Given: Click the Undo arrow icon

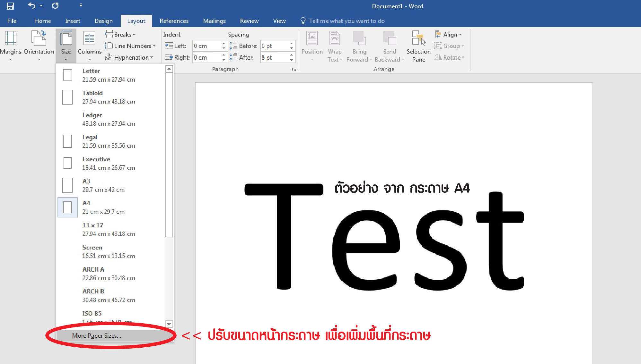Looking at the screenshot, I should point(31,5).
